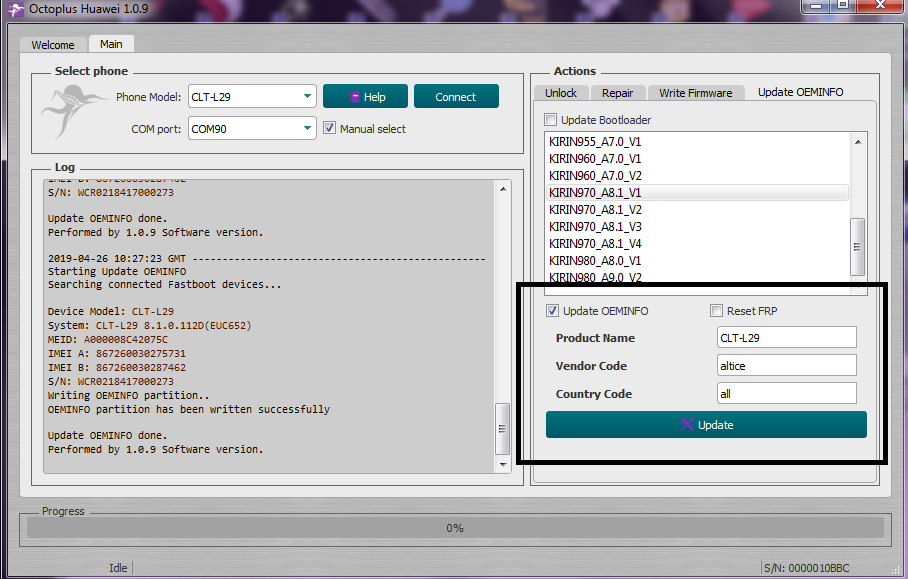The height and width of the screenshot is (579, 908).
Task: Select KIRIN980_A8.0_V1 in the list
Action: coord(698,261)
